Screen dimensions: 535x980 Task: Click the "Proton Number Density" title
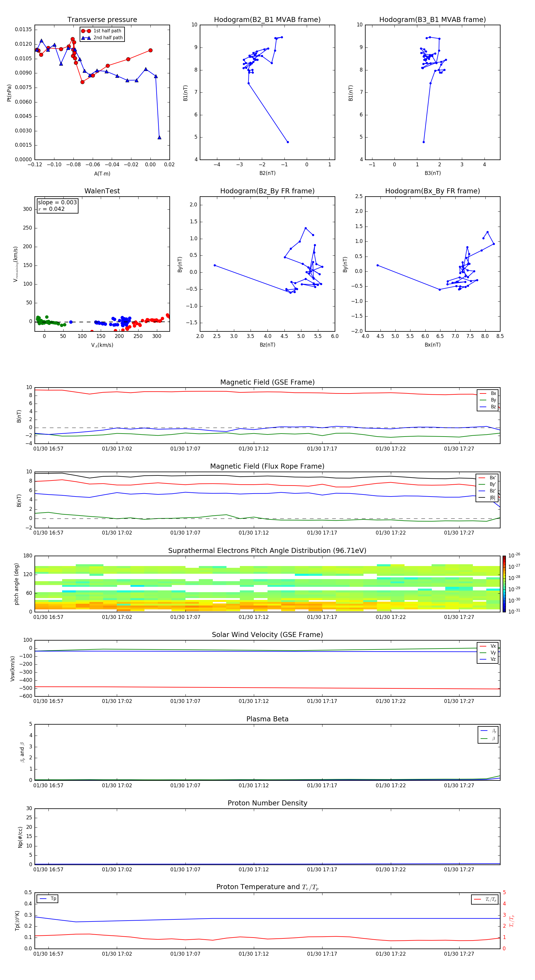[x=267, y=803]
